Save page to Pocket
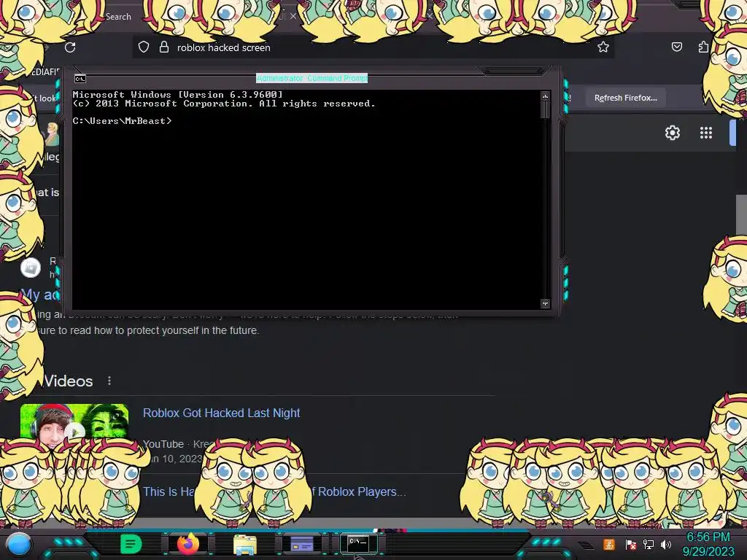747x560 pixels. [x=676, y=47]
